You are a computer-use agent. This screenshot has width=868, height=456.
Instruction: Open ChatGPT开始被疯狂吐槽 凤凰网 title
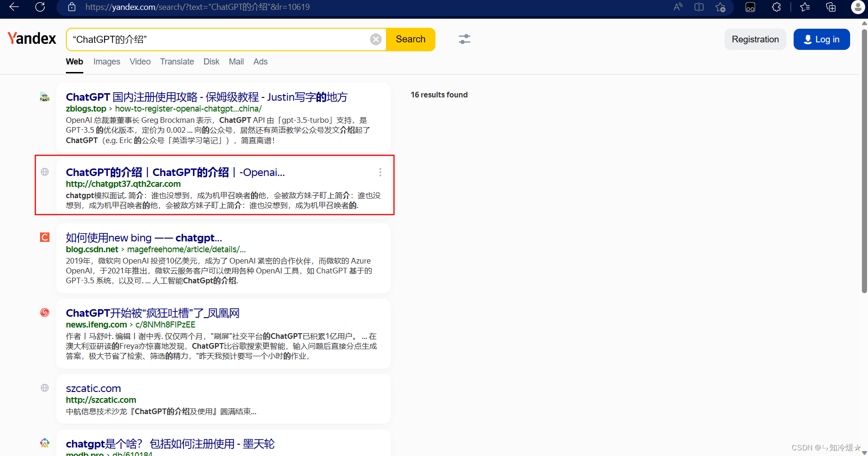(x=153, y=313)
